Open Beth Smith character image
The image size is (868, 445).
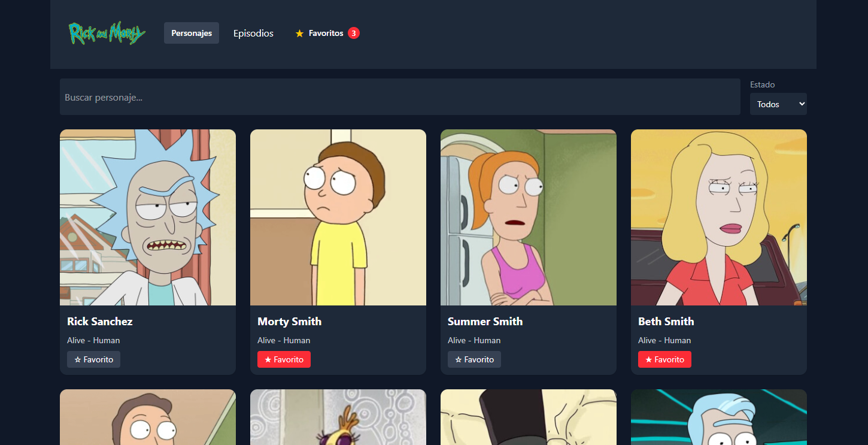(719, 217)
